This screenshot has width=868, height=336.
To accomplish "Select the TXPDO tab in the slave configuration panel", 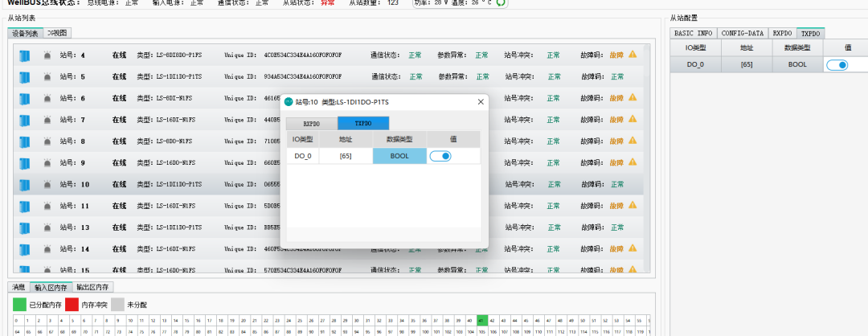I will point(811,33).
